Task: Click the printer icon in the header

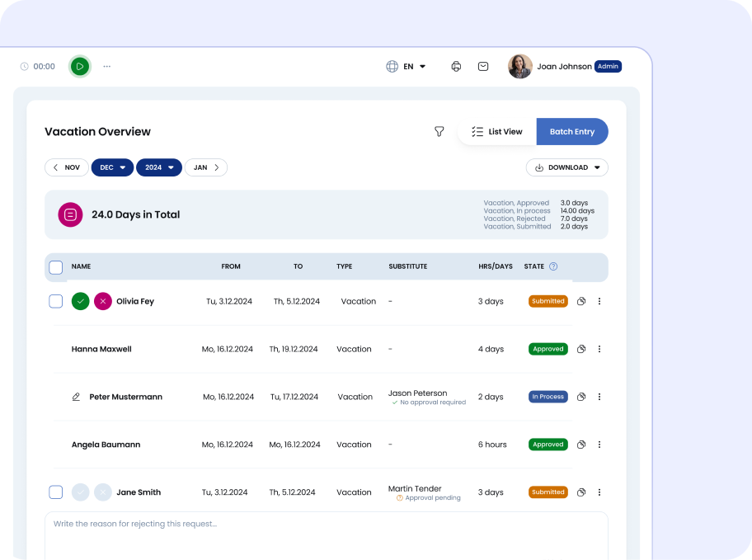Action: [456, 66]
